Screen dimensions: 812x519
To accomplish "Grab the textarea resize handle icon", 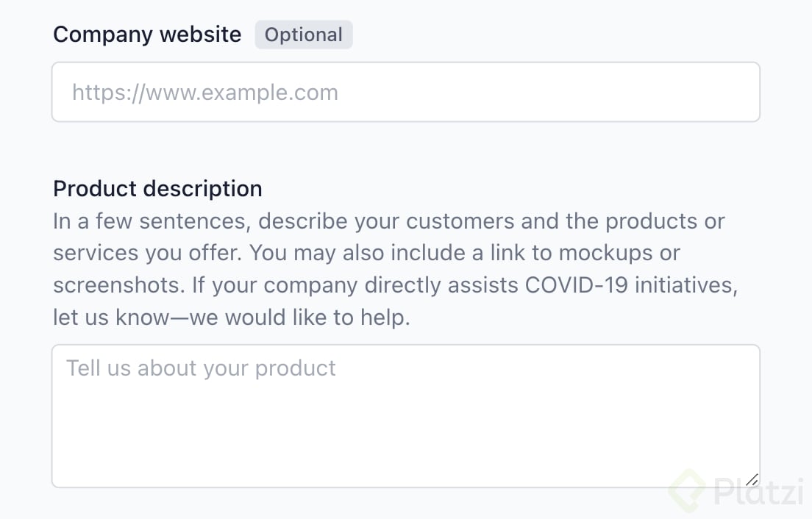I will click(x=752, y=480).
